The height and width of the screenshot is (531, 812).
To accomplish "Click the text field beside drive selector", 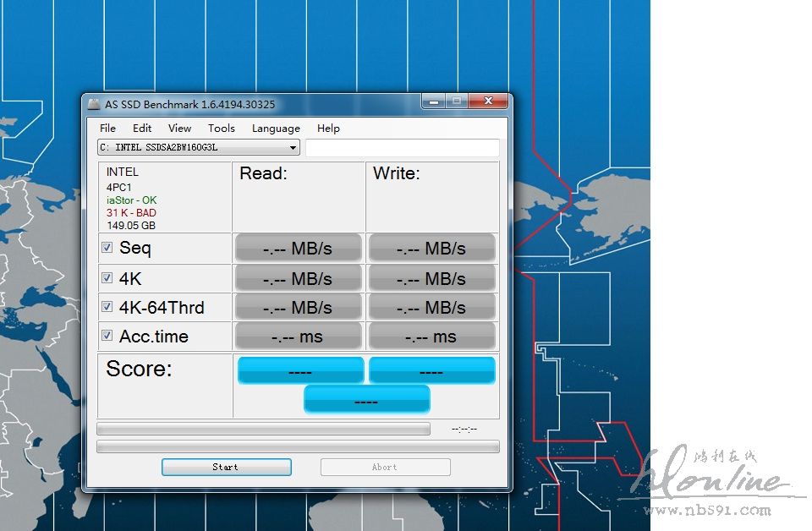I will 402,148.
